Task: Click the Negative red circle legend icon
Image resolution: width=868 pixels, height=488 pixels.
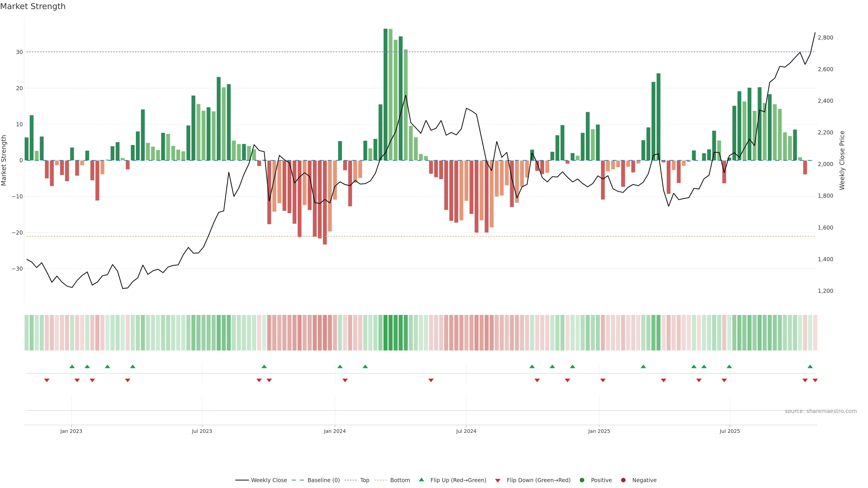Action: [x=623, y=480]
